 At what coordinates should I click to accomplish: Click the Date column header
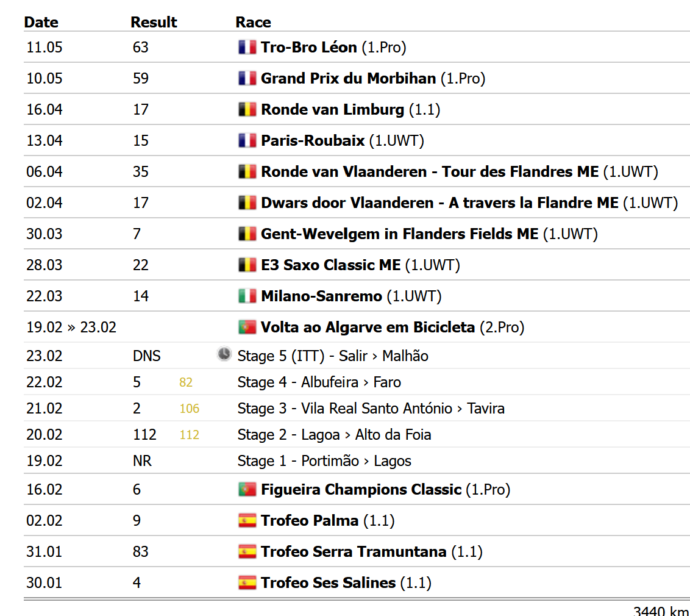coord(41,23)
